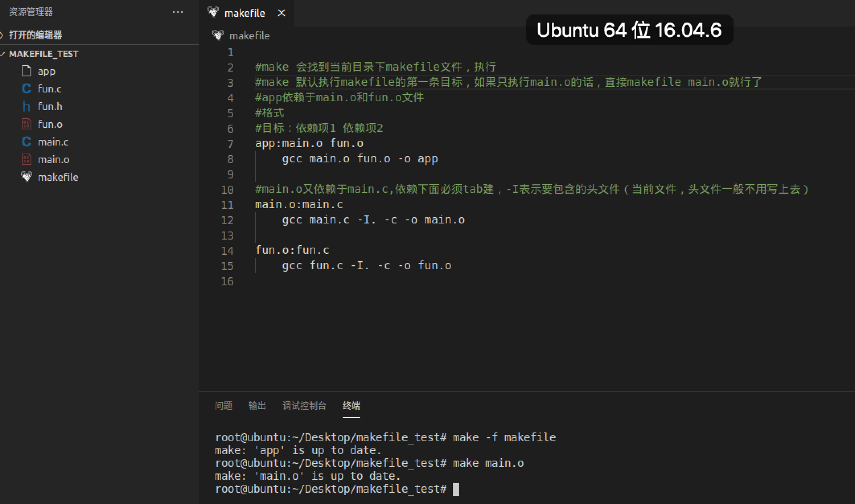Click the C icon next to main.c
This screenshot has width=855, height=504.
[x=27, y=142]
